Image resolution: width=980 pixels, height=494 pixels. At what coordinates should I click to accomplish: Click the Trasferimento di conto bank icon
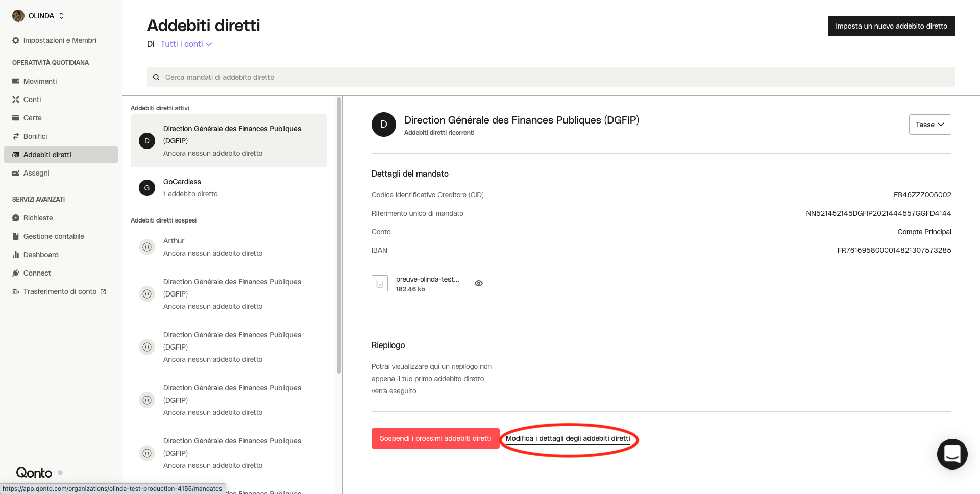16,291
